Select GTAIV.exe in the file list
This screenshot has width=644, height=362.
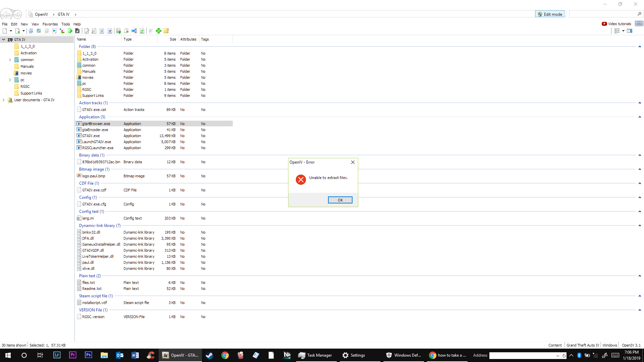[91, 136]
